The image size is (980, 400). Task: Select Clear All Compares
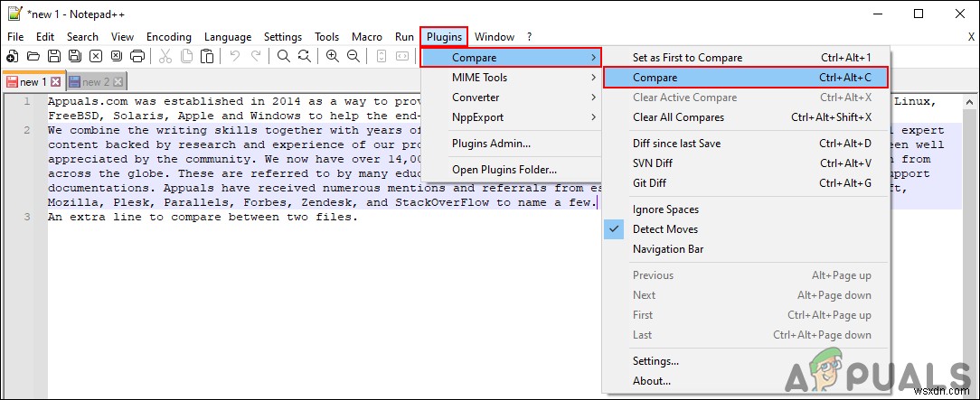pyautogui.click(x=678, y=117)
